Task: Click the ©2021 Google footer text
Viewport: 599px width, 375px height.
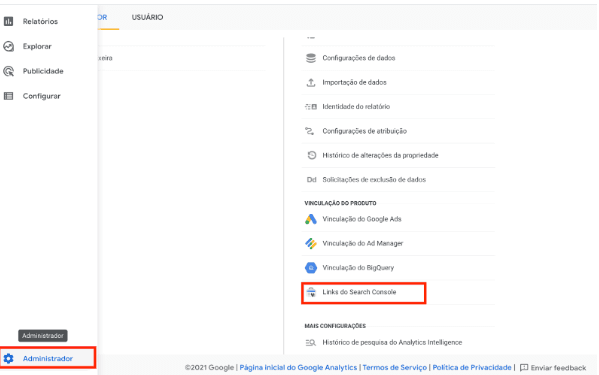Action: click(x=209, y=367)
